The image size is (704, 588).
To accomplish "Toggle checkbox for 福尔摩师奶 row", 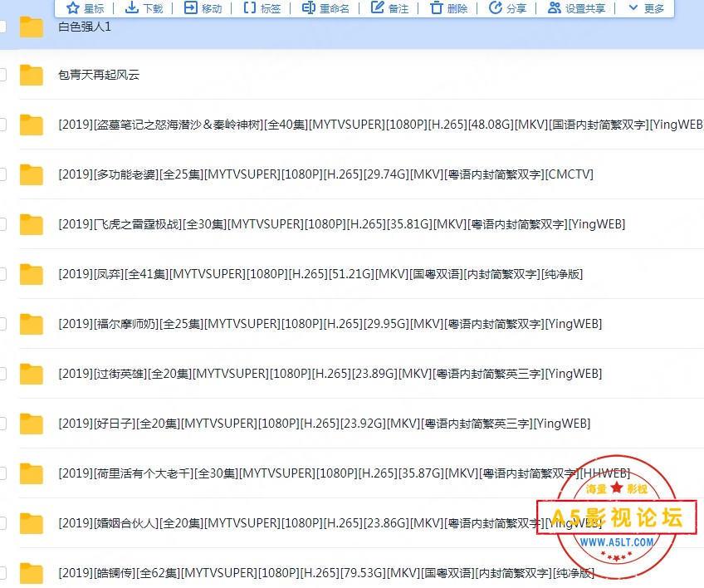I will [x=2, y=325].
